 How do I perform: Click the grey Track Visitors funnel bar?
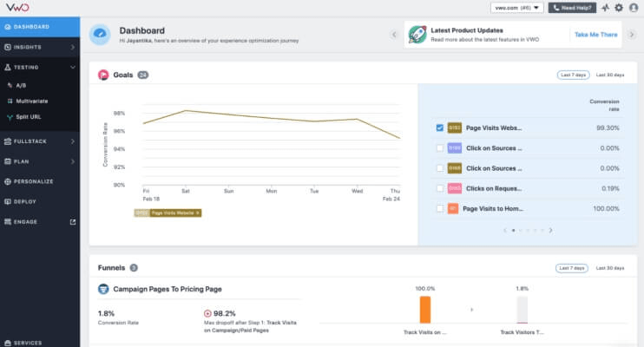coord(522,310)
